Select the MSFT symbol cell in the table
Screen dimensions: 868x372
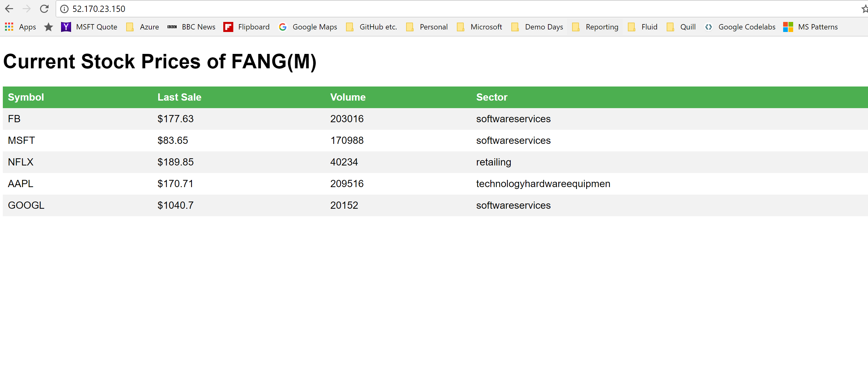click(x=21, y=140)
